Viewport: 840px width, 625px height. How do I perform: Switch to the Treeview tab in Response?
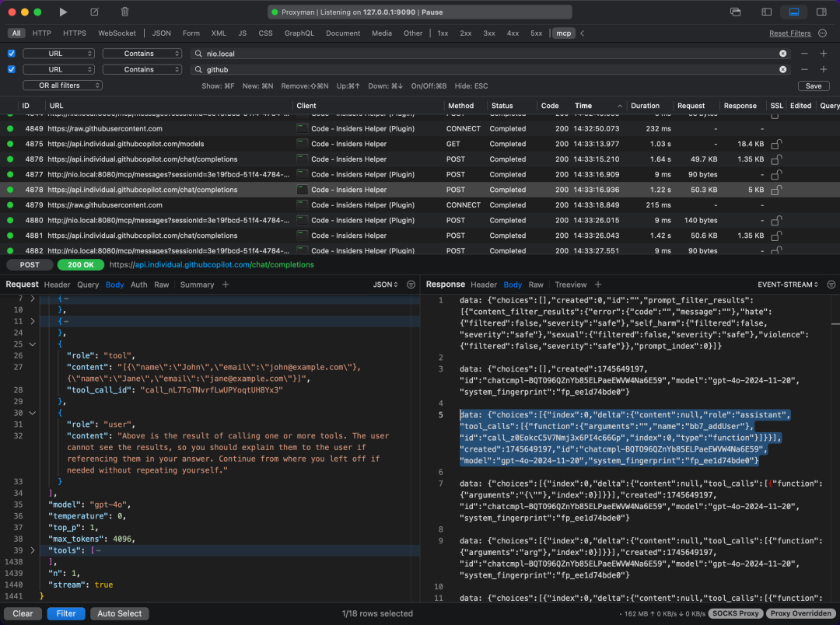[570, 285]
